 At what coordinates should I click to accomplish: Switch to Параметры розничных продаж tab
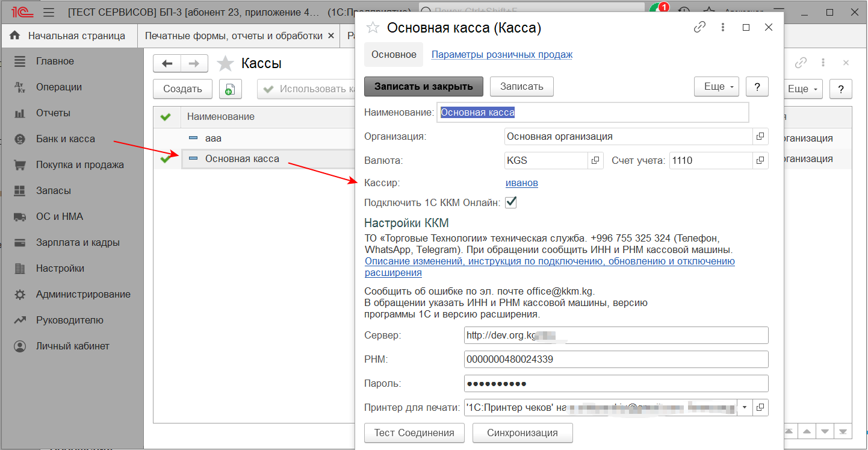[501, 54]
